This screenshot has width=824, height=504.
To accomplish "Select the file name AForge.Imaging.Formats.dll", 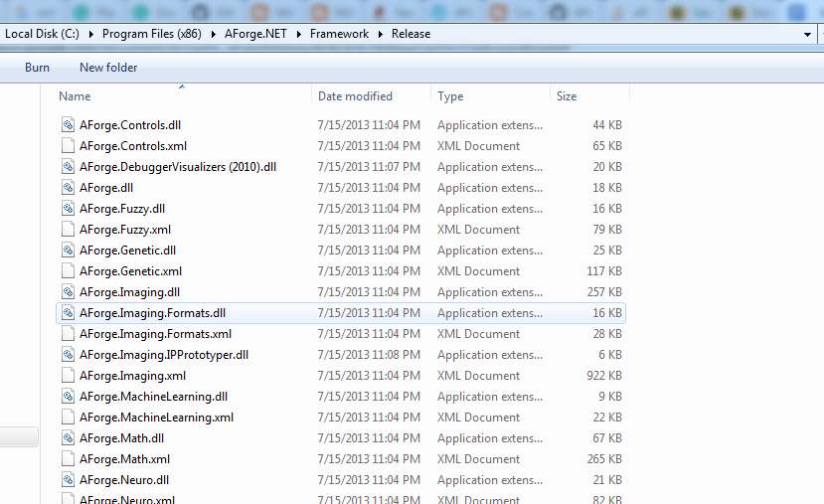I will 152,313.
